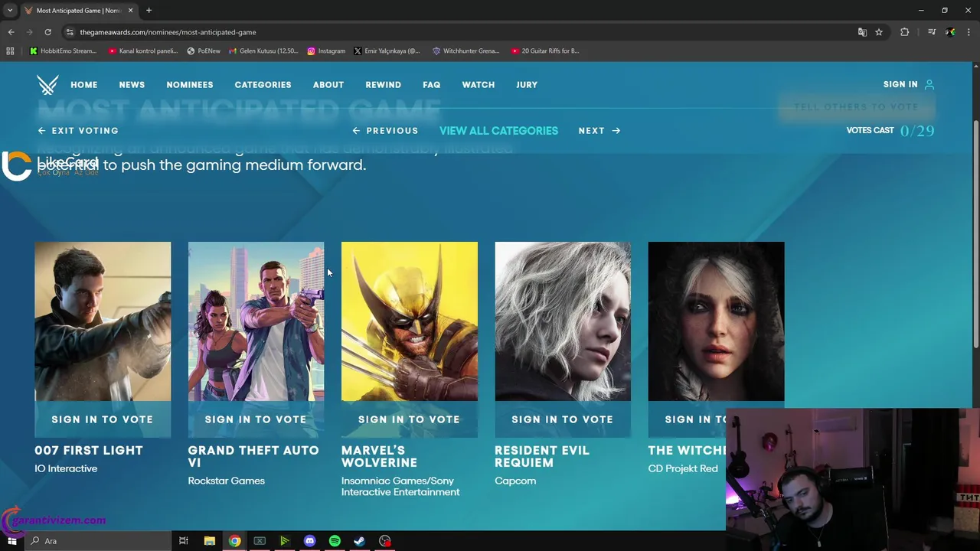Open the WATCH nav item
Screen dimensions: 980x551
[479, 85]
